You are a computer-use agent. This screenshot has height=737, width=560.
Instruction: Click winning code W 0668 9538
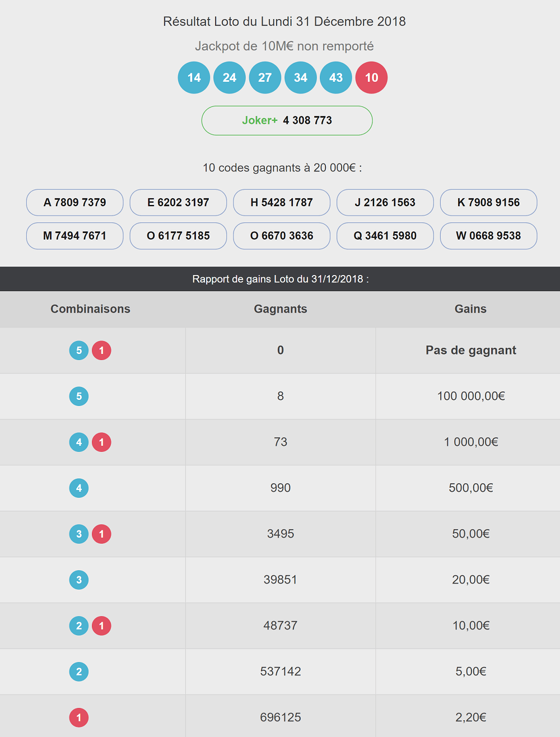pyautogui.click(x=488, y=236)
